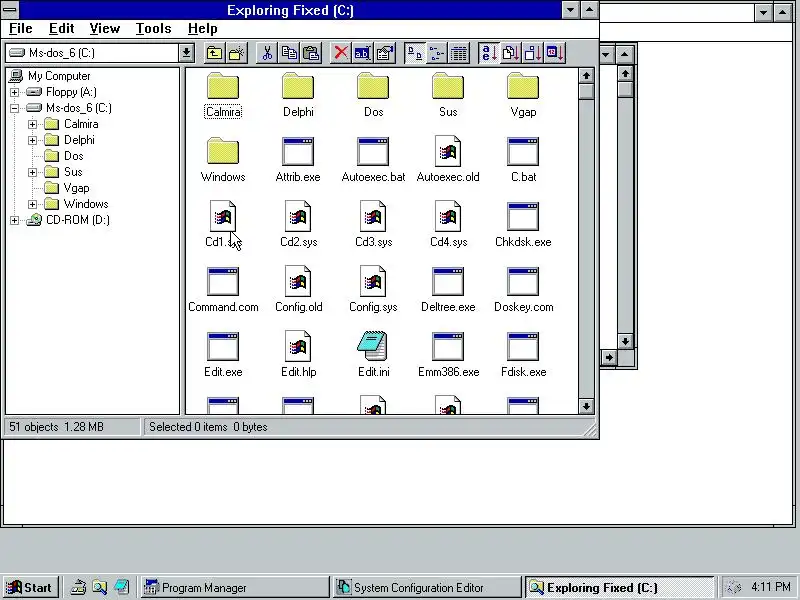
Task: Click background window's vertical scrollbar down arrow
Action: [626, 341]
